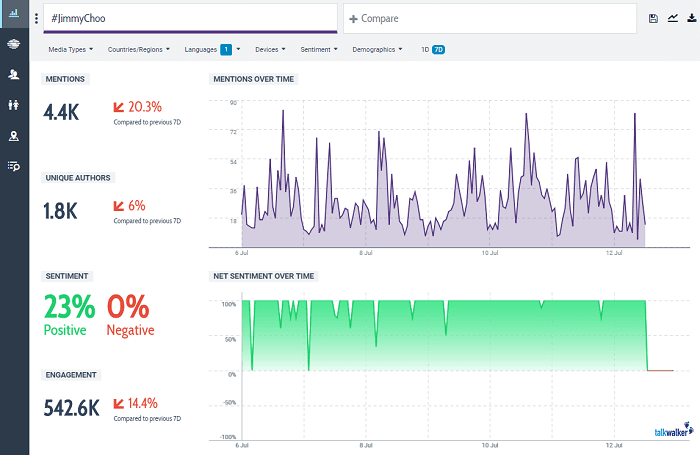The height and width of the screenshot is (455, 700).
Task: Open the map location pin sidebar icon
Action: [14, 135]
